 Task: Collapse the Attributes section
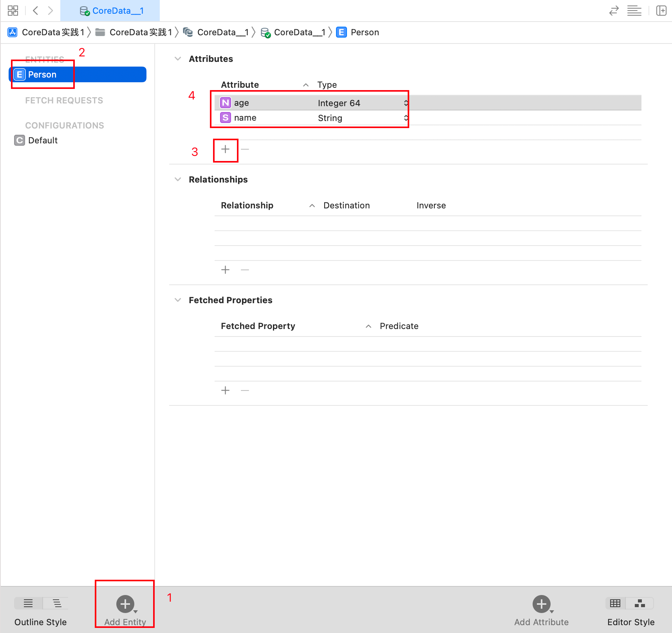(178, 59)
